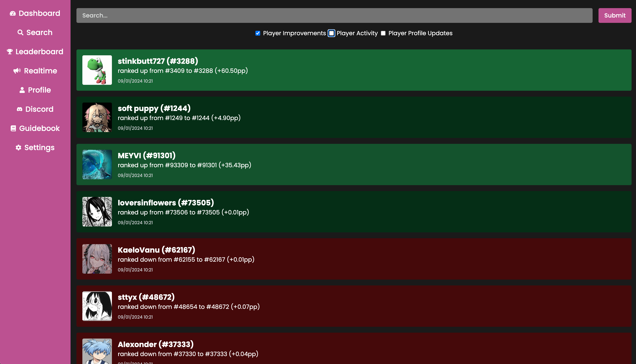Enable the Player Profile Updates checkbox

click(383, 33)
